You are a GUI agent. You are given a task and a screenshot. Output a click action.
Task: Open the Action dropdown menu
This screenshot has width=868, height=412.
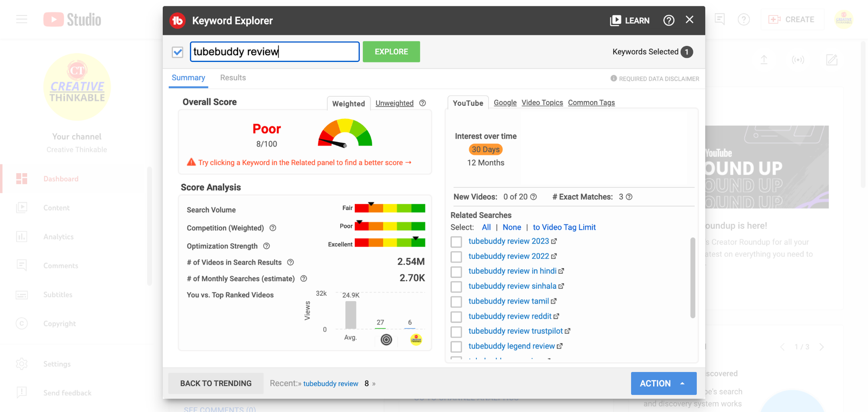pyautogui.click(x=663, y=383)
